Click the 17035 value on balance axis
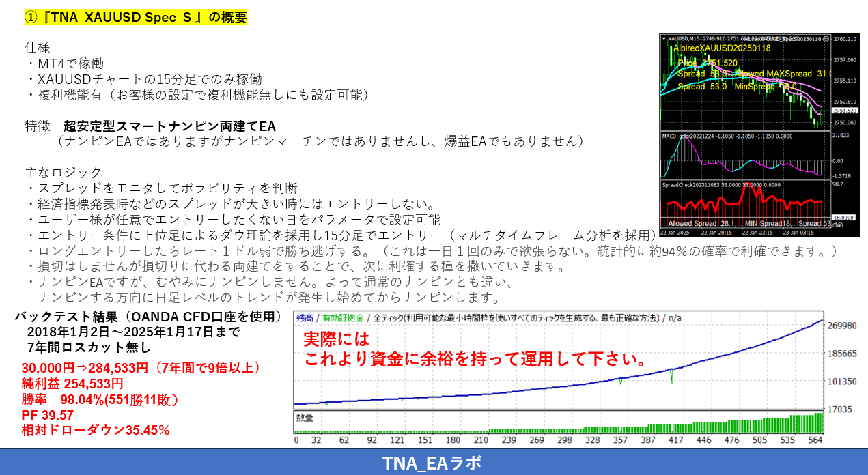 tap(841, 409)
